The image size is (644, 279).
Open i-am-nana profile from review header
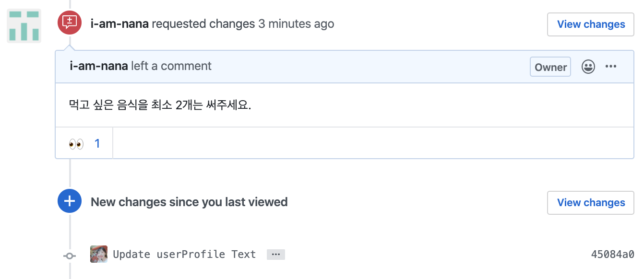tap(119, 23)
